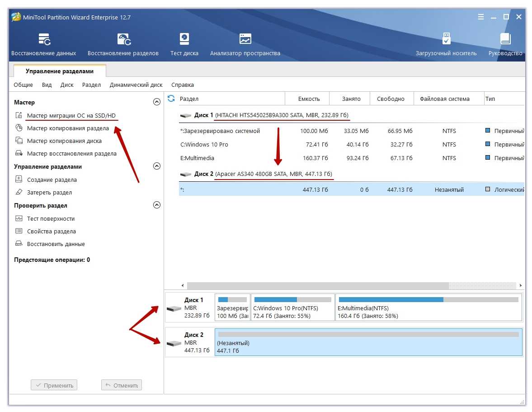Screen dimensions: 532x412
Task: Select Disk 2 drive icon in table header row
Action: [x=186, y=175]
